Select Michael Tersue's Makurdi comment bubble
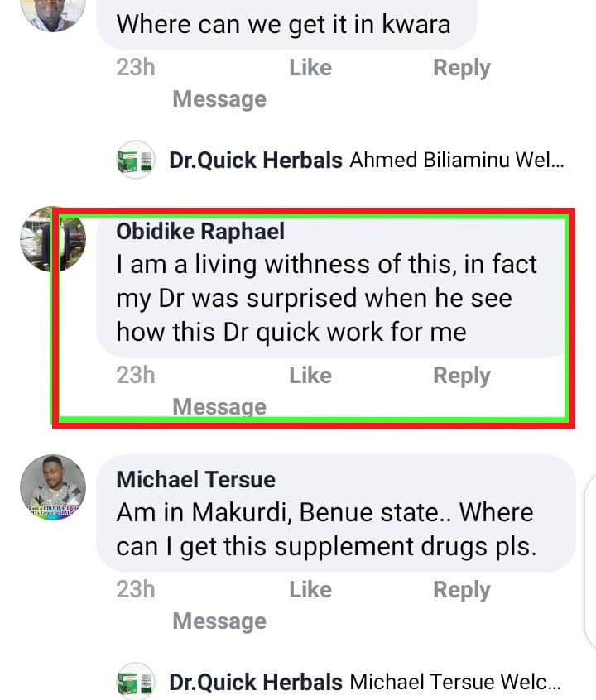 tap(336, 513)
